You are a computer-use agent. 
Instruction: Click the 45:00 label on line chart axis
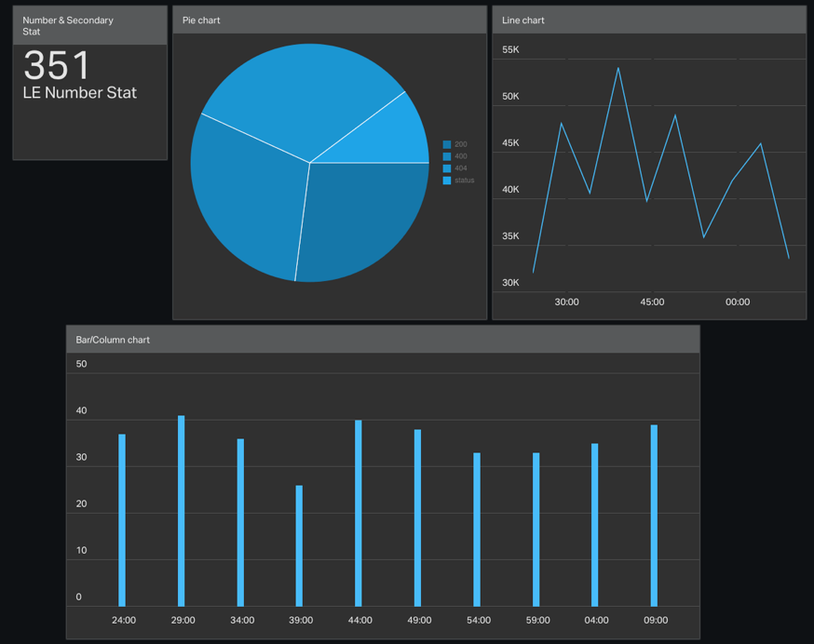[652, 302]
